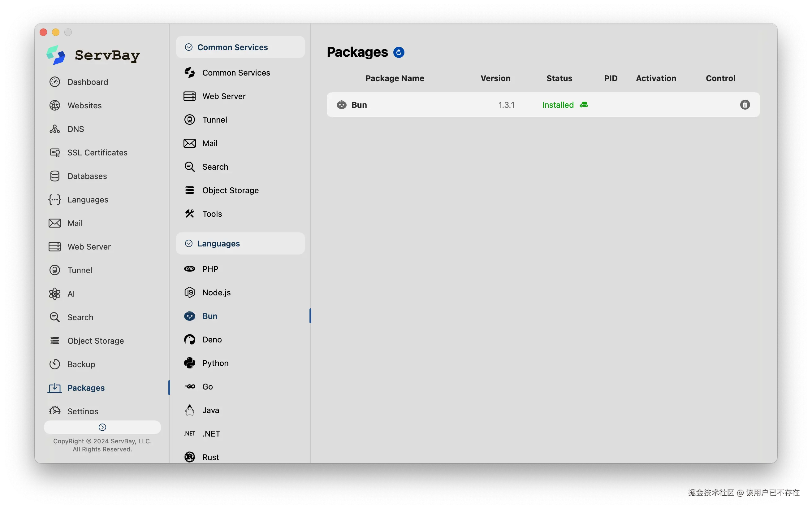812x509 pixels.
Task: Click the Version column header
Action: [x=495, y=78]
